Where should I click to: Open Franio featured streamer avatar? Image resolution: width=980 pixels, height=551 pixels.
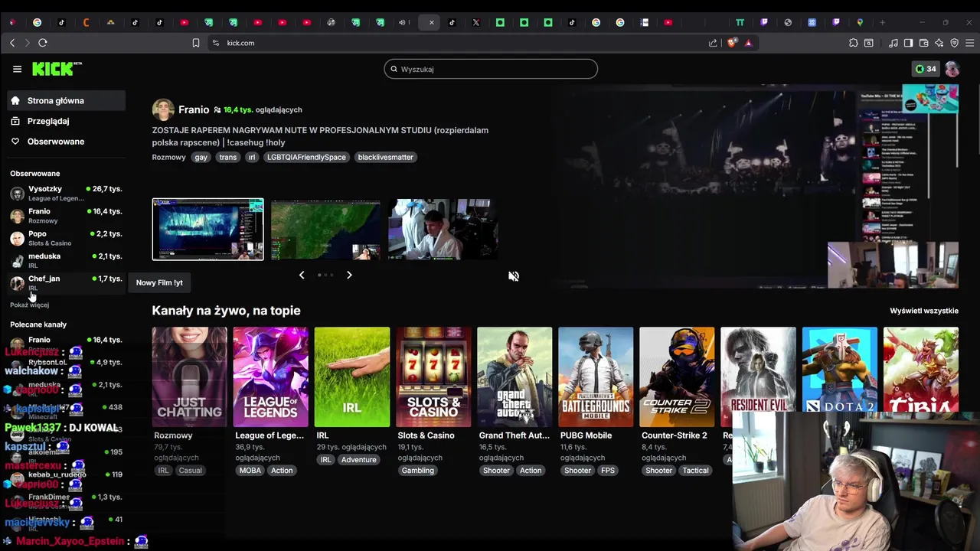(163, 109)
